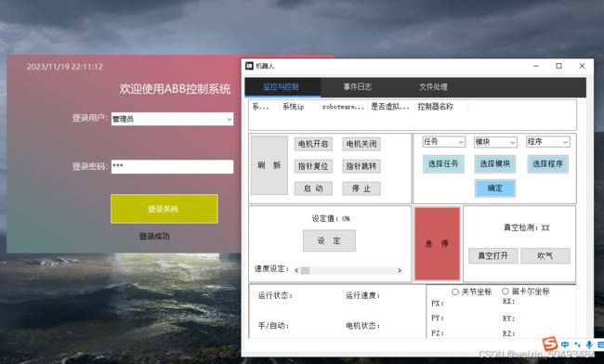This screenshot has height=364, width=604.
Task: Expand the 登录用户 combo box in the login window
Action: pyautogui.click(x=230, y=119)
